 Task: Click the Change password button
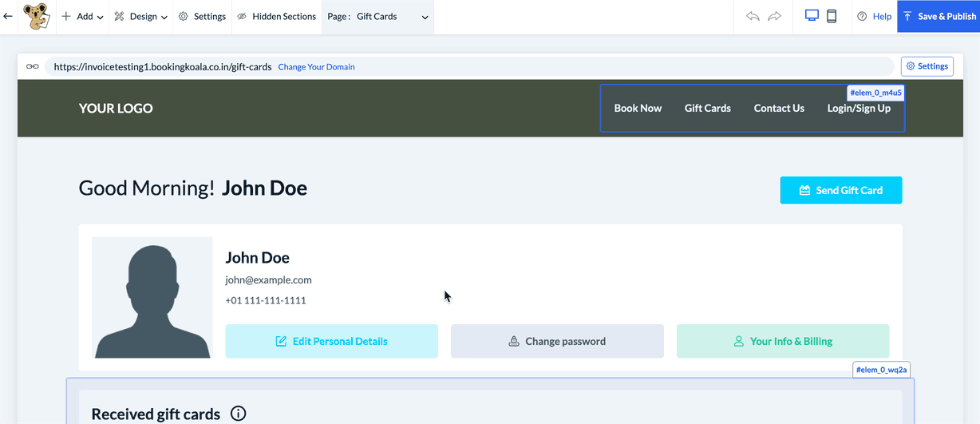(557, 341)
